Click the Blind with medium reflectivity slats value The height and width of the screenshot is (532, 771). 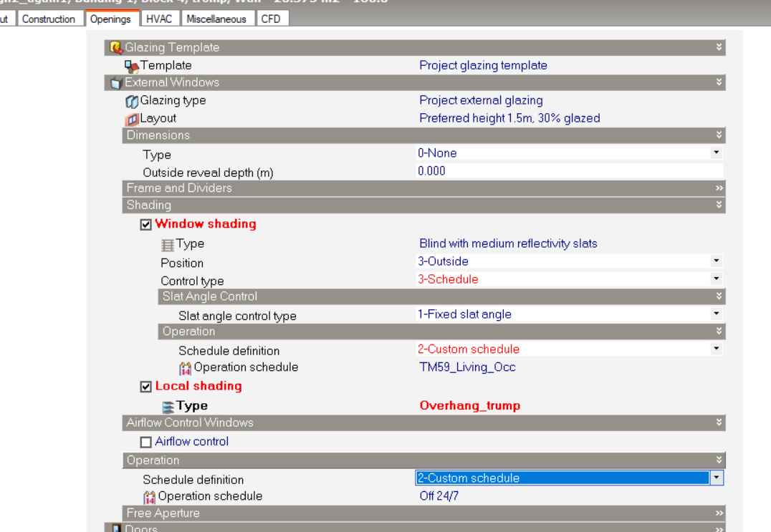coord(508,243)
